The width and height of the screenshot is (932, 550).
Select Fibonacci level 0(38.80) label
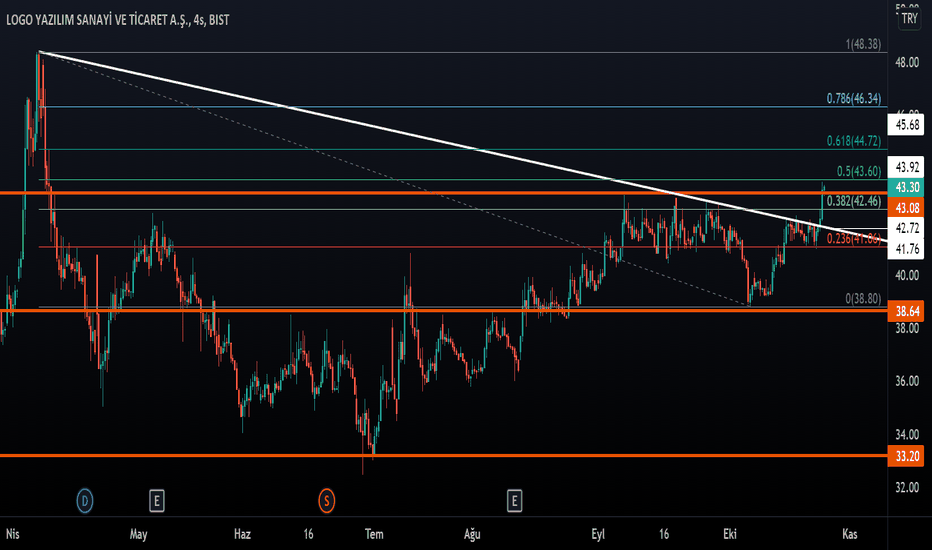(x=863, y=298)
